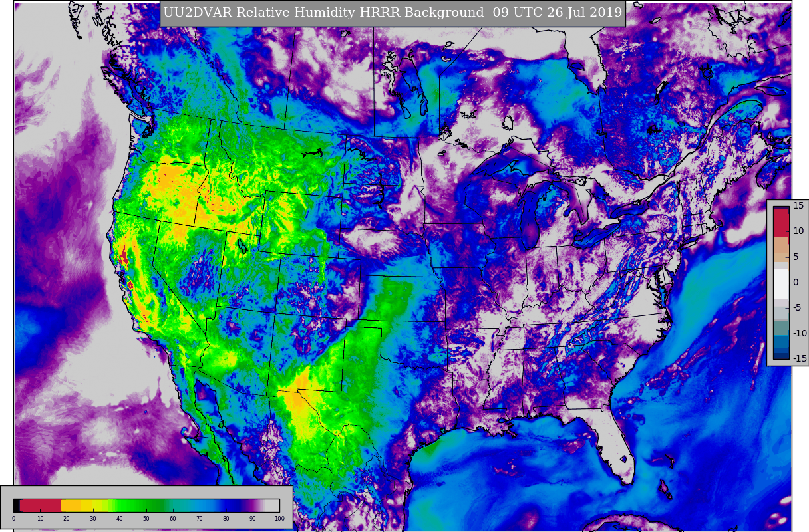Click the "-15" label on the right colorbar
The height and width of the screenshot is (532, 809).
pyautogui.click(x=800, y=358)
